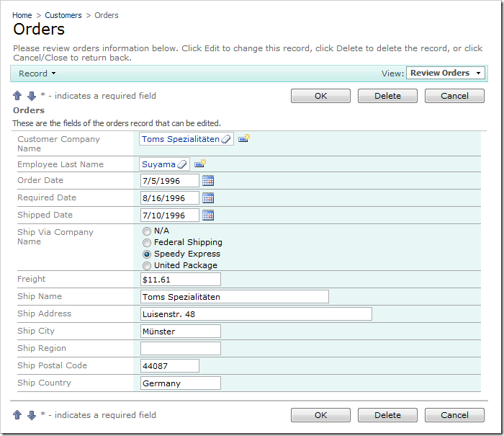Go to Customers breadcrumb link
The width and height of the screenshot is (504, 436).
point(63,15)
